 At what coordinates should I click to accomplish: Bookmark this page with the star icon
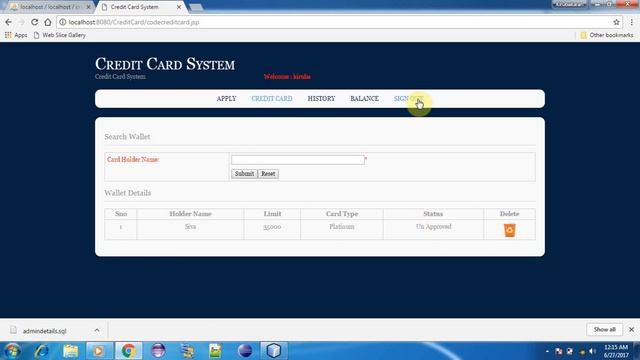point(616,22)
